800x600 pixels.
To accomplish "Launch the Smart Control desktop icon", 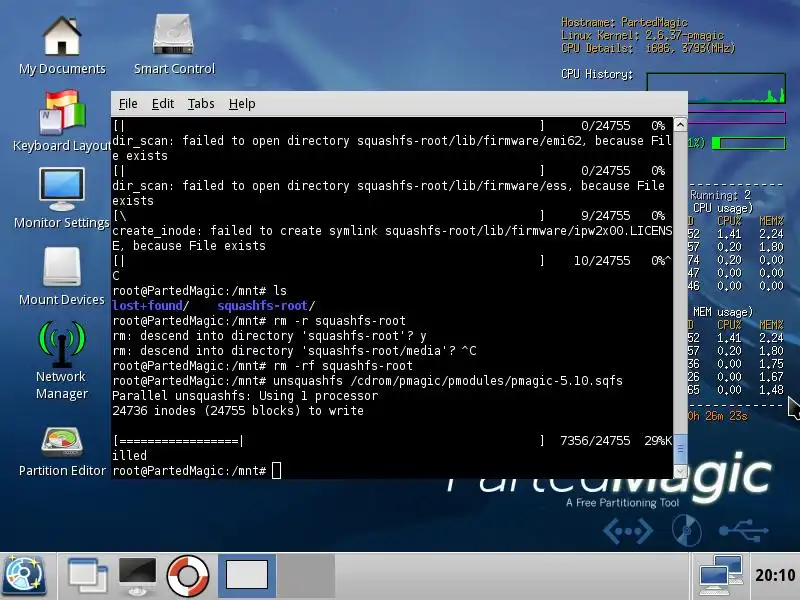I will [174, 45].
